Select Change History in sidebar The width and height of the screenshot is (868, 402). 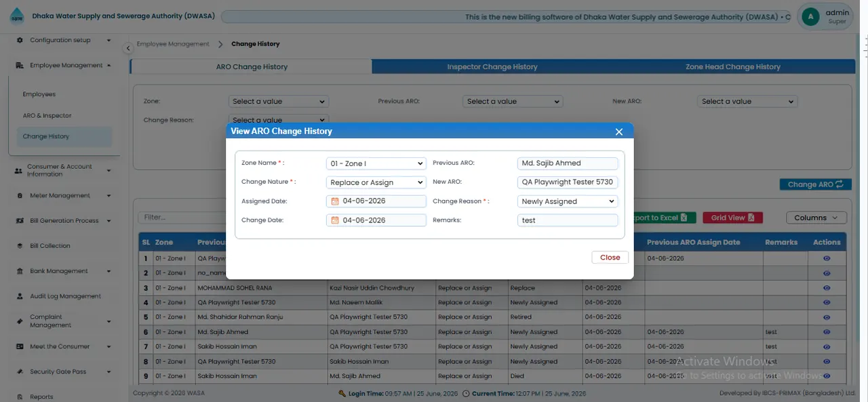(x=64, y=136)
